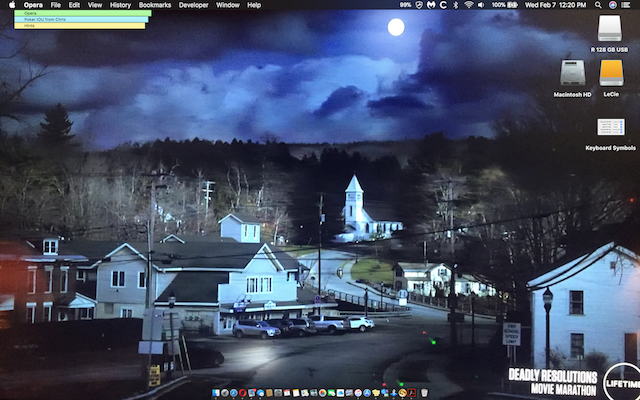Click the red Opera icon in Dock
Screen dimensions: 640x400
click(x=242, y=393)
